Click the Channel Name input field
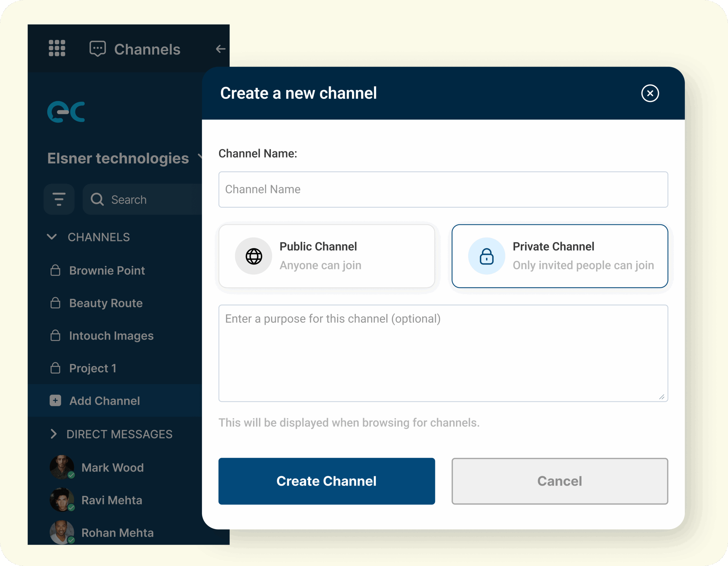This screenshot has height=566, width=728. (443, 189)
